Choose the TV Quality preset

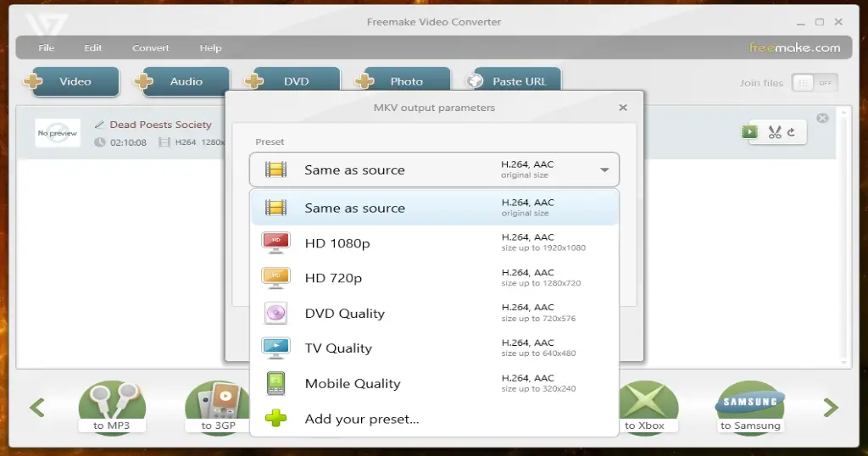pos(435,348)
